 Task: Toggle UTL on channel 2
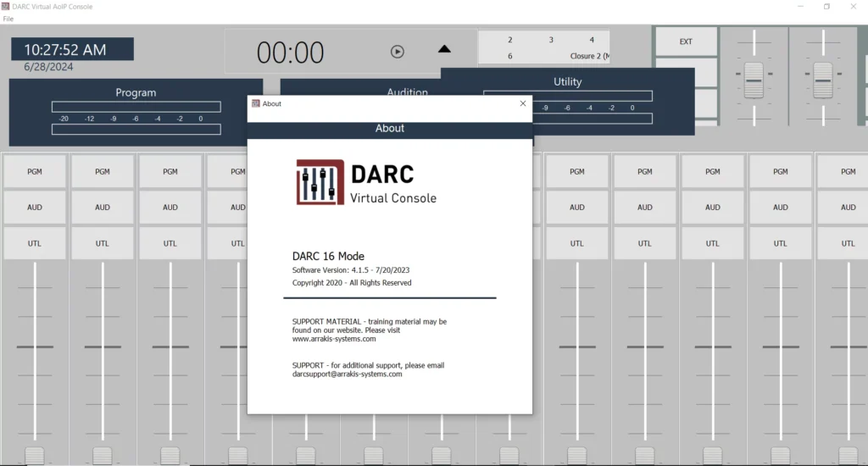tap(103, 243)
